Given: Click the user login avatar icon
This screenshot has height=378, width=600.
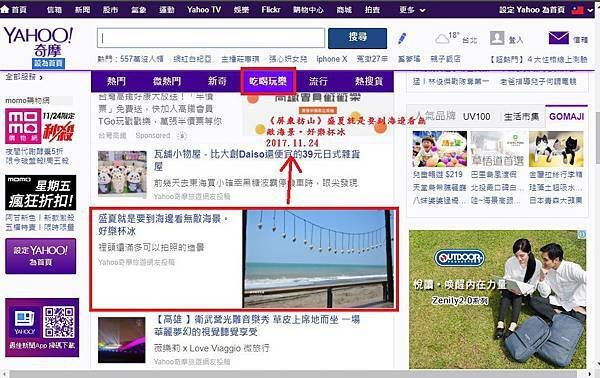Looking at the screenshot, I should tap(497, 38).
